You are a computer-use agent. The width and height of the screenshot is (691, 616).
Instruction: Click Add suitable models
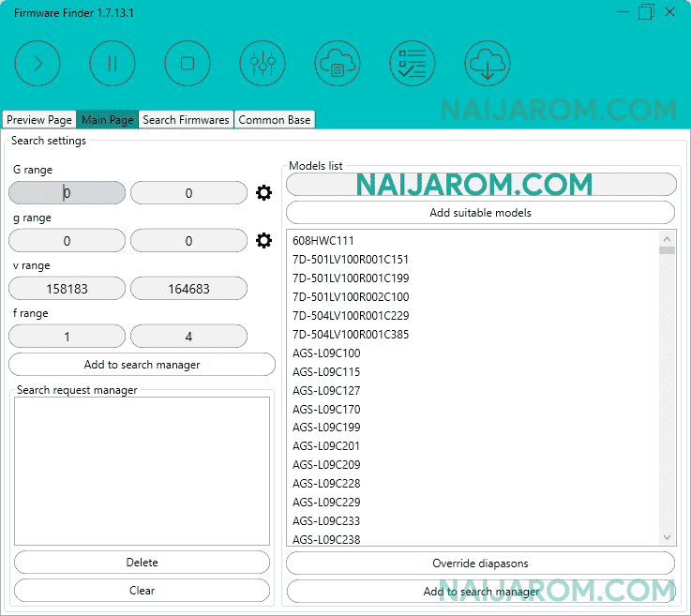[x=480, y=213]
